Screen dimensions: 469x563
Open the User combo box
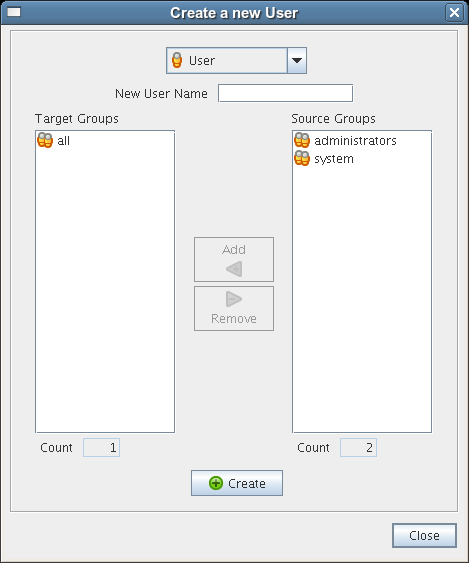[236, 60]
